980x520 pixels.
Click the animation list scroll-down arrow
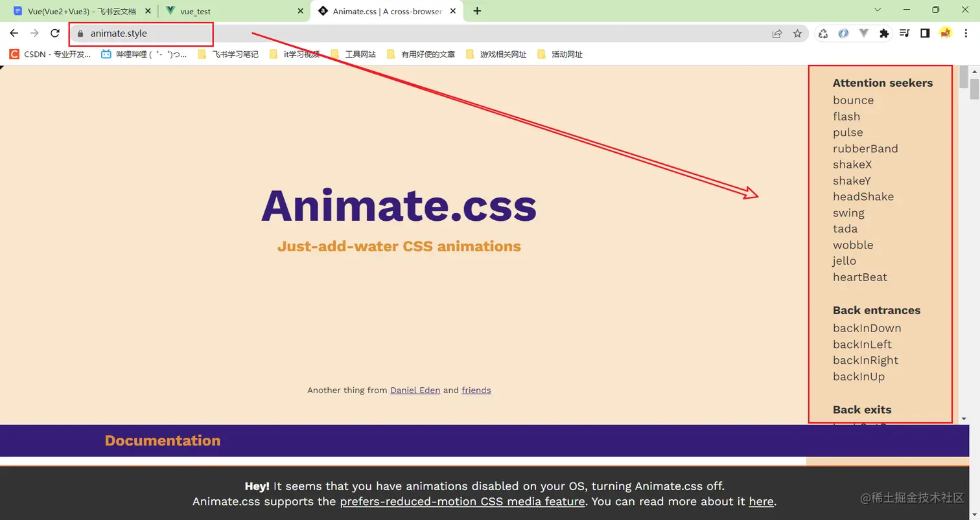(x=964, y=418)
